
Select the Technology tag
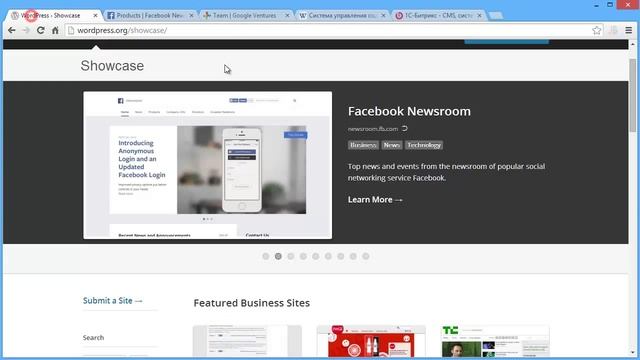tap(424, 145)
